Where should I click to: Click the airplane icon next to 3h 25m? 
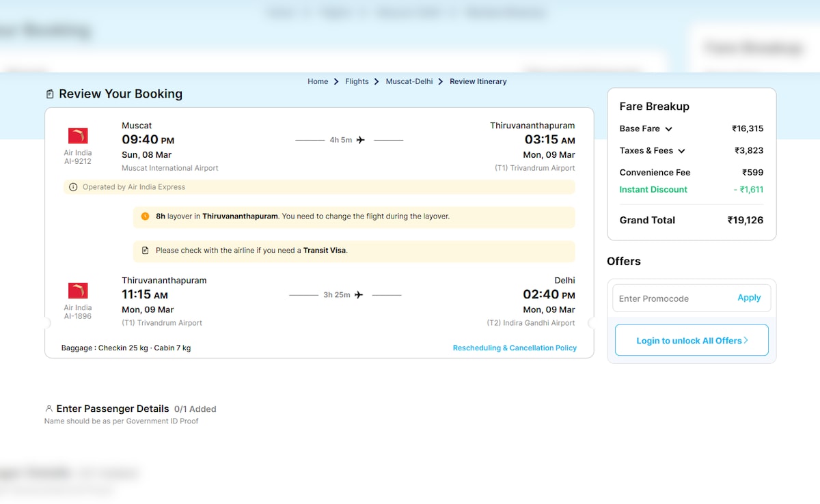click(x=359, y=295)
